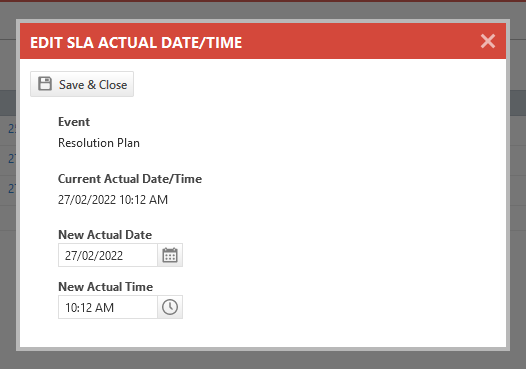Click the 27/02/2022 date text in field
Screen dimensions: 526x369
(x=94, y=256)
